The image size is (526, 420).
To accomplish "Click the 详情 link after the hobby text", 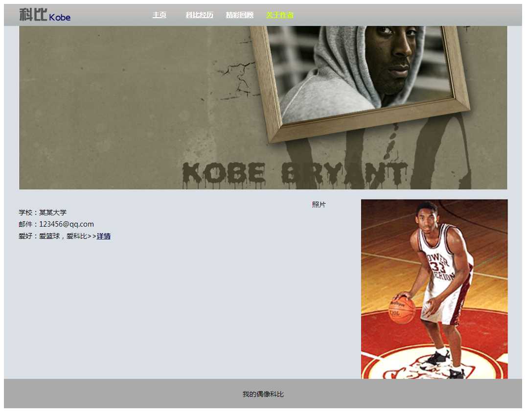I will pyautogui.click(x=103, y=236).
